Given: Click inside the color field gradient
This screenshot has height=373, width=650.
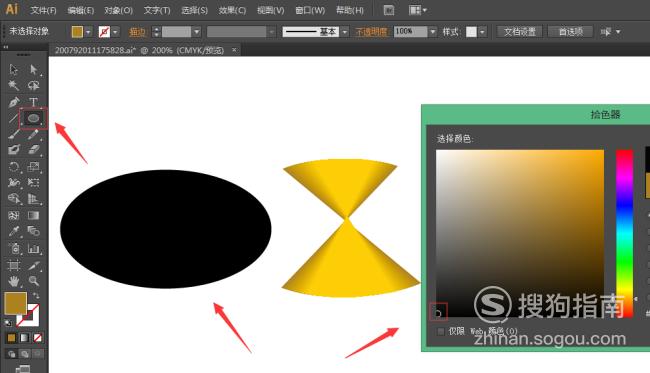Looking at the screenshot, I should tap(520, 233).
